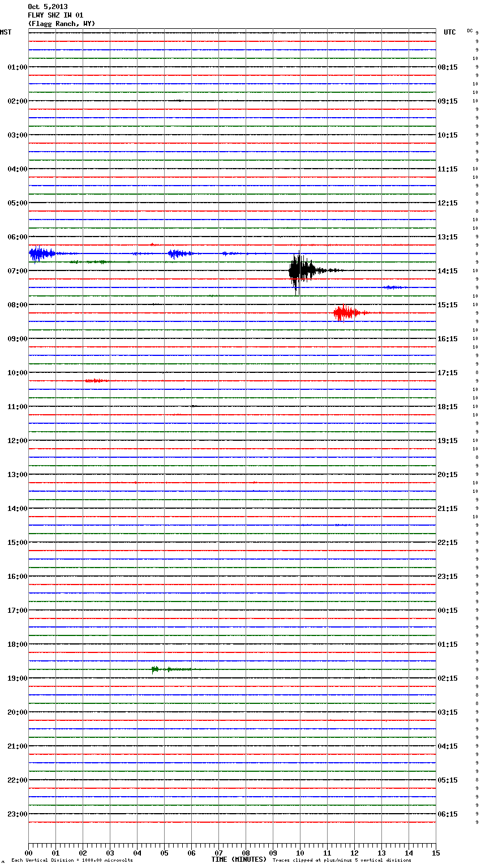
Task: Select the 22:00 MST row label
Action: click(17, 780)
